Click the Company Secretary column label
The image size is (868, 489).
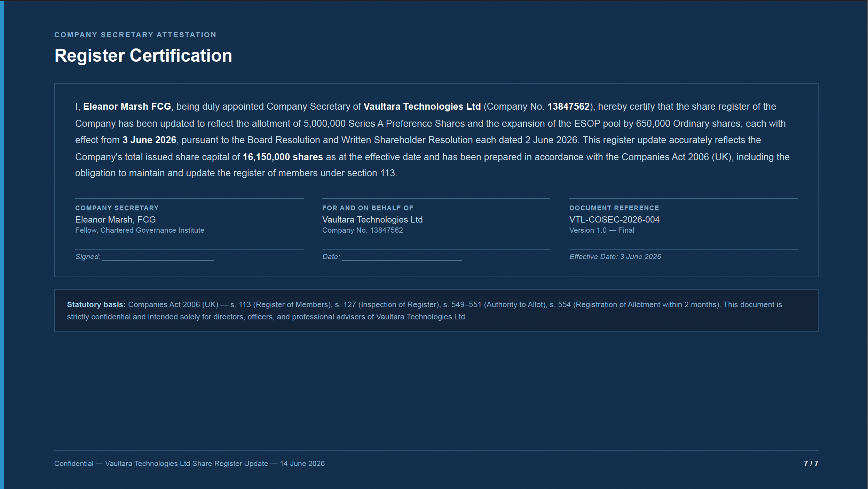pyautogui.click(x=117, y=208)
